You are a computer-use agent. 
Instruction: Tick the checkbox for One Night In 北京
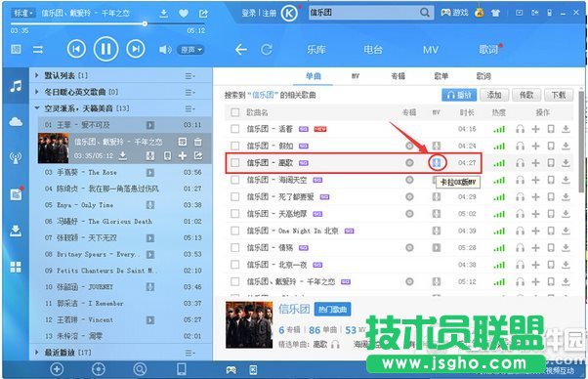coord(235,231)
